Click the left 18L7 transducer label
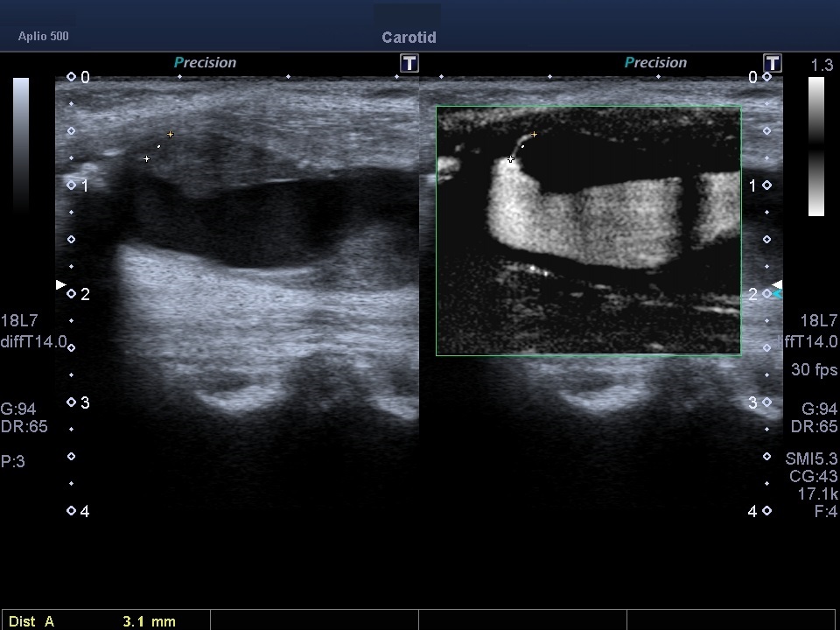Screen dimensions: 840x630 pyautogui.click(x=19, y=321)
